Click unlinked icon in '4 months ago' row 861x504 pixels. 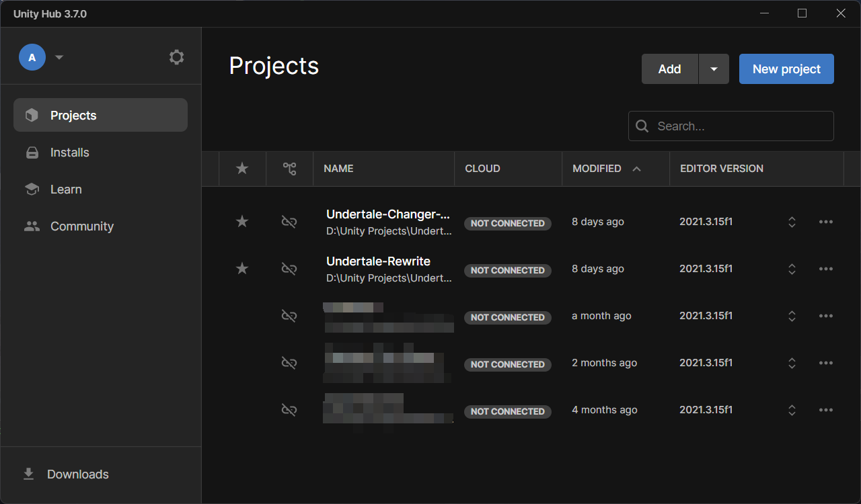tap(289, 410)
